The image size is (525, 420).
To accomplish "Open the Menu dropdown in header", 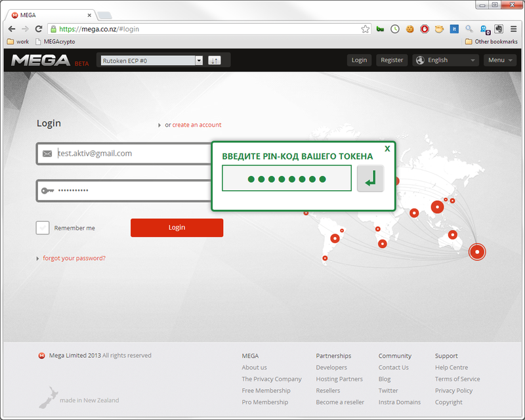I will (500, 60).
